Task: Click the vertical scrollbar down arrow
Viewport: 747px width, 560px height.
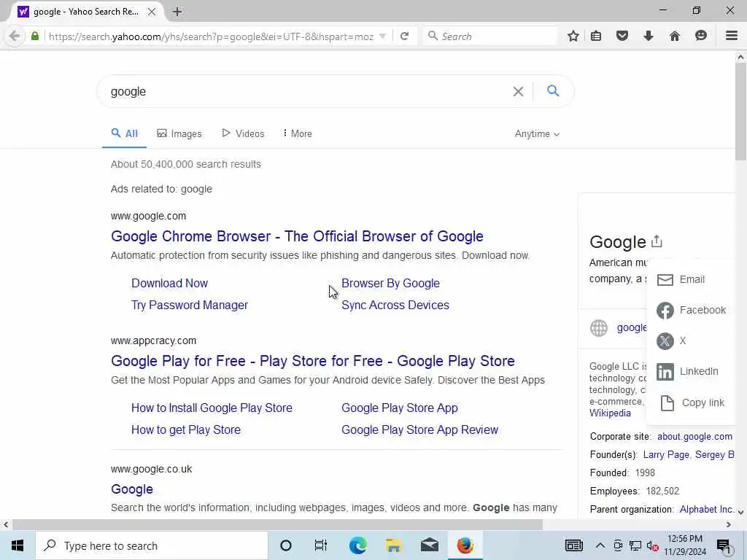Action: tap(740, 513)
